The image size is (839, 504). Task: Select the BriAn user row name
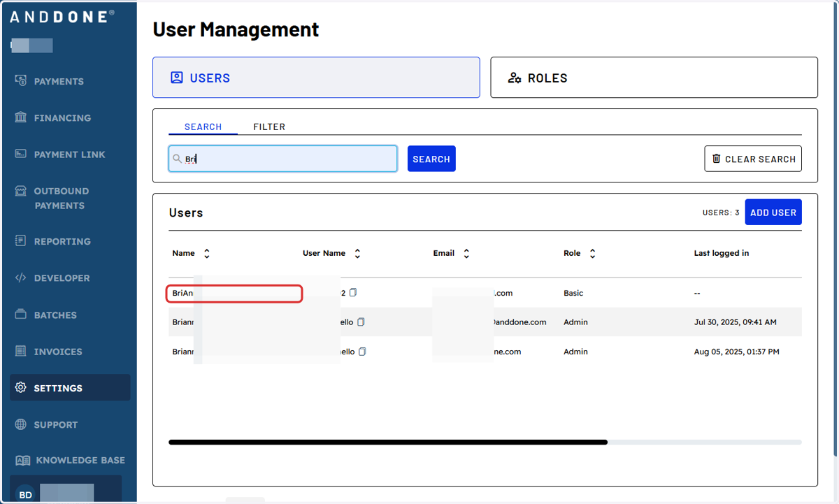click(182, 293)
